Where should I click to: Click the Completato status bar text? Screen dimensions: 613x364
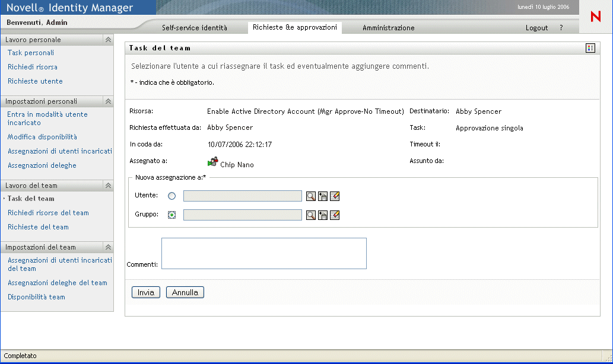click(x=20, y=356)
